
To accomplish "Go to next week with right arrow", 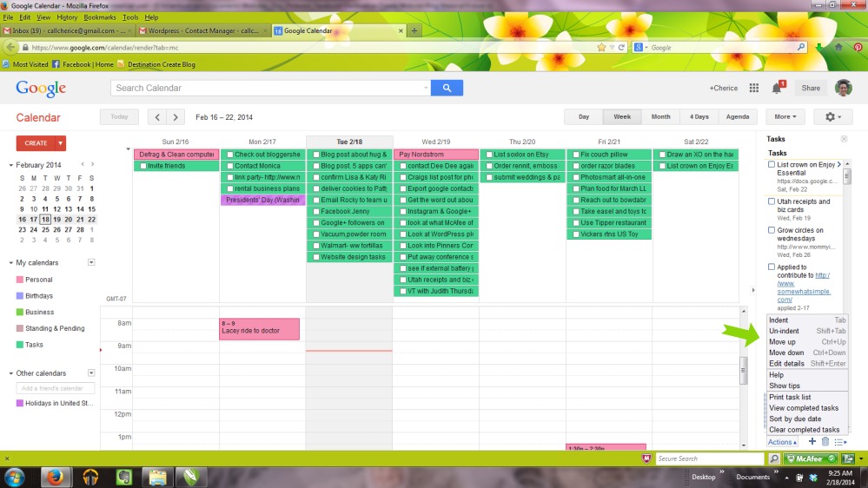I will tap(176, 117).
